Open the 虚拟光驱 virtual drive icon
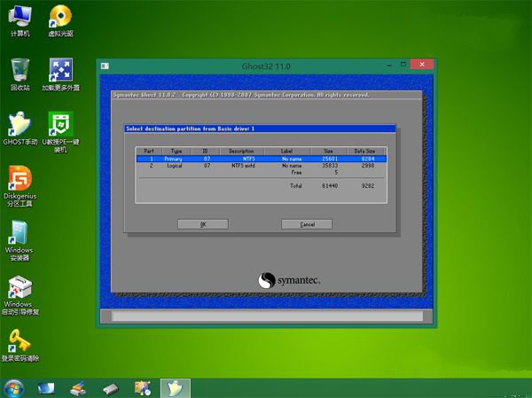 pos(60,20)
